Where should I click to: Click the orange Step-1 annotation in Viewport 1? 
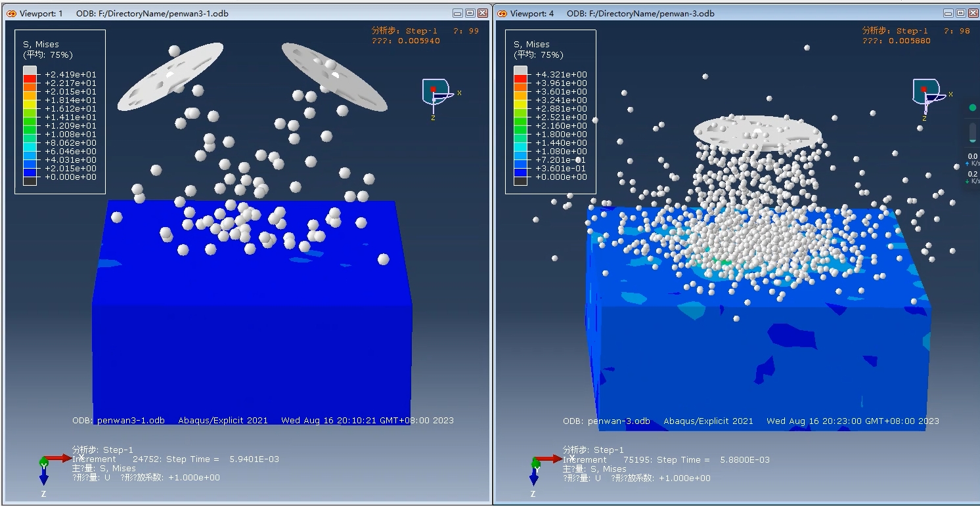pyautogui.click(x=421, y=31)
